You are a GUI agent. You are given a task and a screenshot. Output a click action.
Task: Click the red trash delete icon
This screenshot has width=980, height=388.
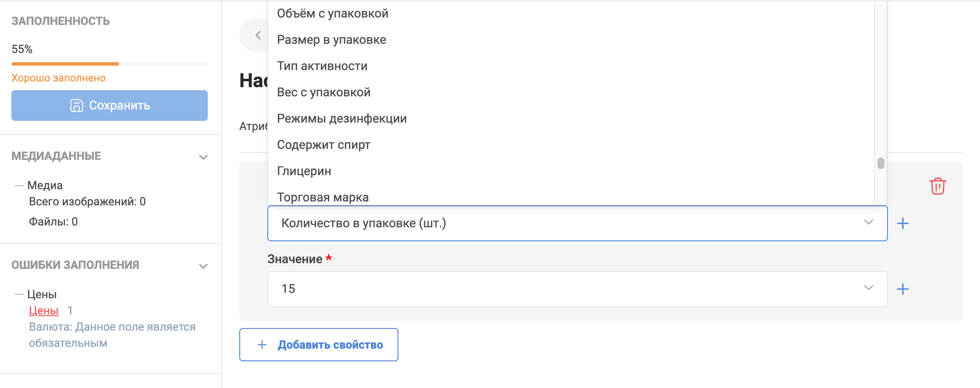coord(937,186)
